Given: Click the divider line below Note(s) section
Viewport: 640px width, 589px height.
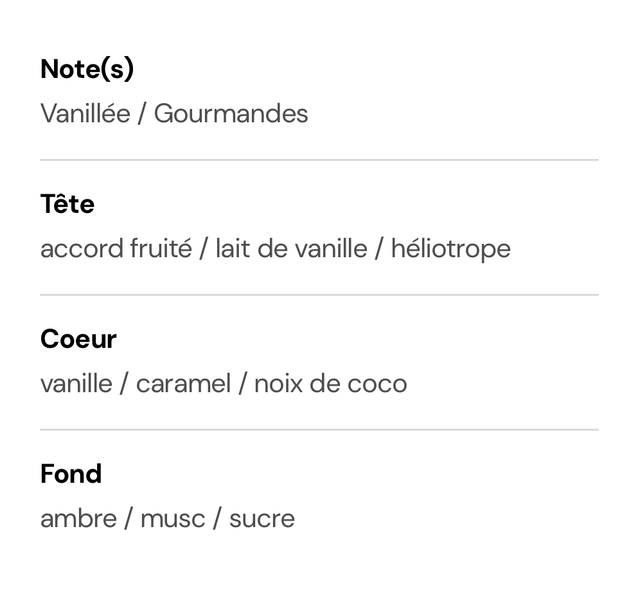Looking at the screenshot, I should (319, 160).
